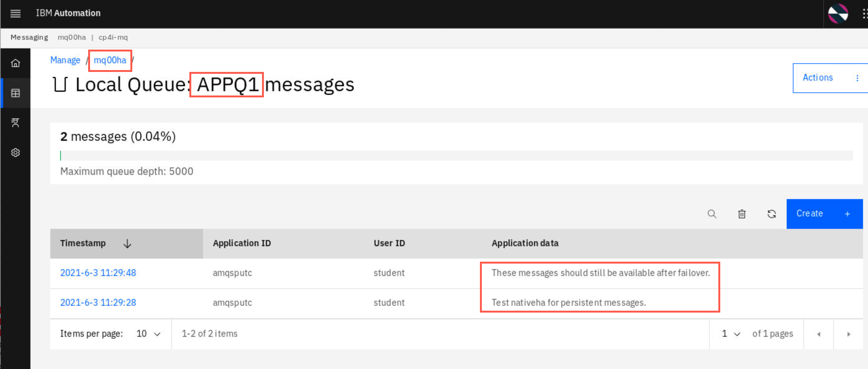Click the Create message button
The height and width of the screenshot is (369, 868).
pos(825,214)
